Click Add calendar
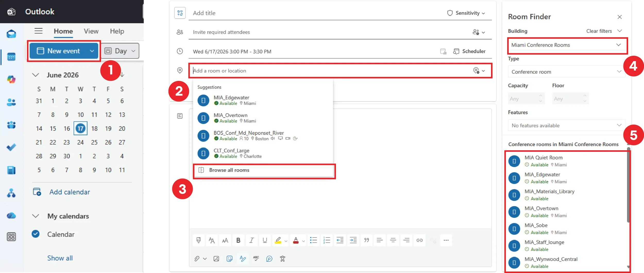The width and height of the screenshot is (644, 273). [x=61, y=192]
